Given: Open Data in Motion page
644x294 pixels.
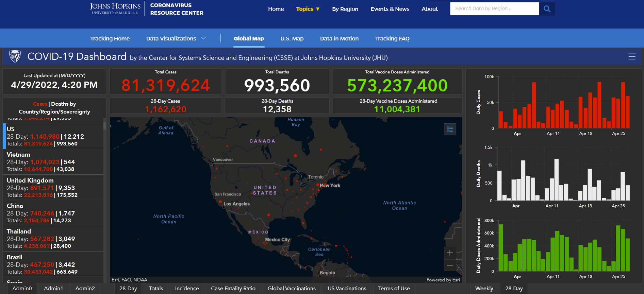Looking at the screenshot, I should point(339,38).
